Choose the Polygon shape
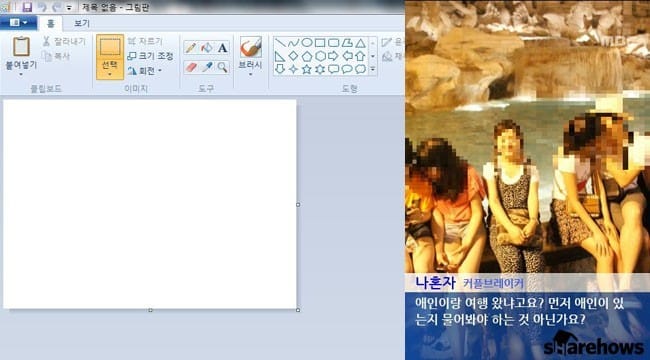 [347, 43]
